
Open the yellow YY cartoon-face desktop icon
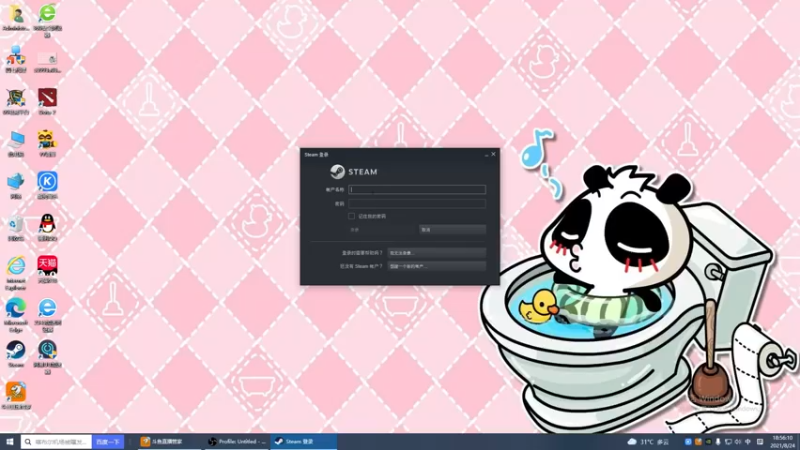(x=47, y=143)
